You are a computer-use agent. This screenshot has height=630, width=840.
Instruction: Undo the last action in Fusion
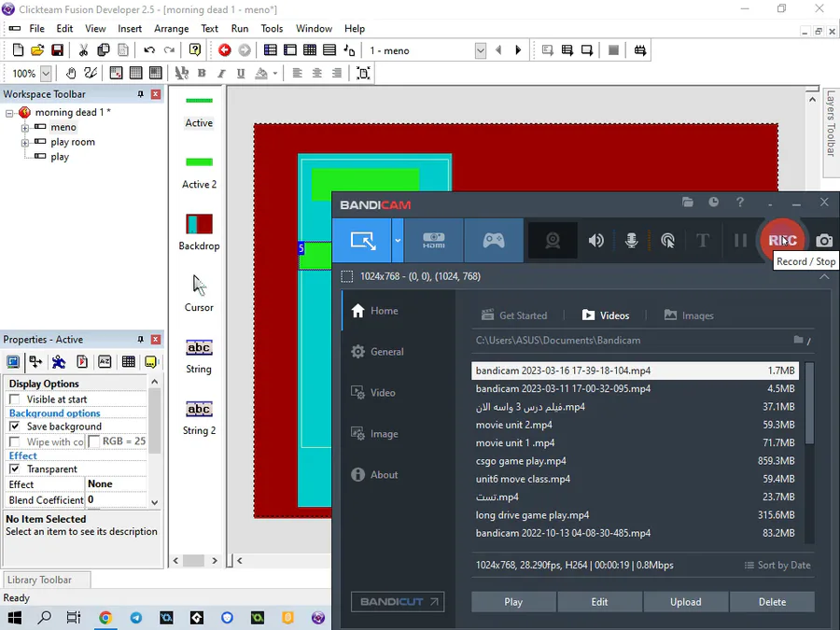(149, 50)
